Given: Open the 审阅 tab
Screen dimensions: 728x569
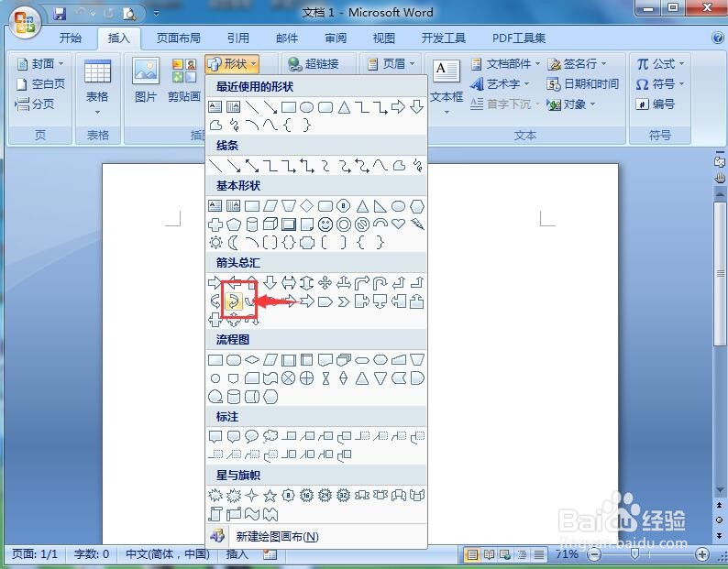Looking at the screenshot, I should [x=336, y=38].
